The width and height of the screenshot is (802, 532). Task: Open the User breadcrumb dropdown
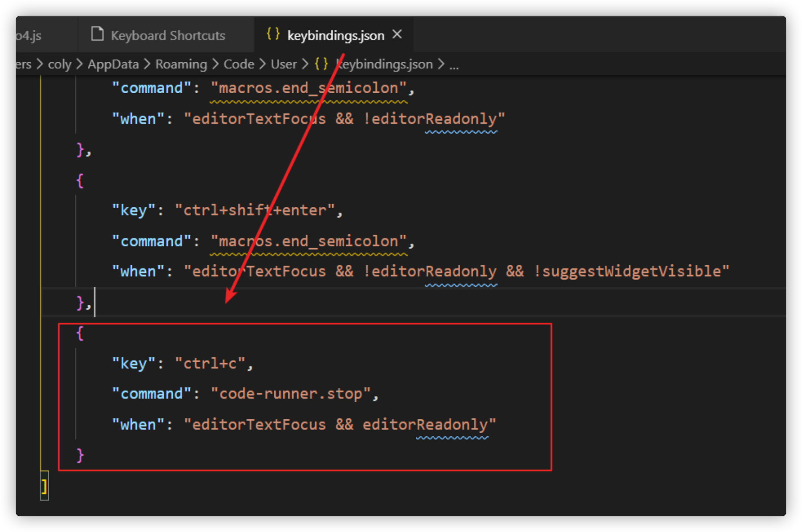[x=283, y=64]
